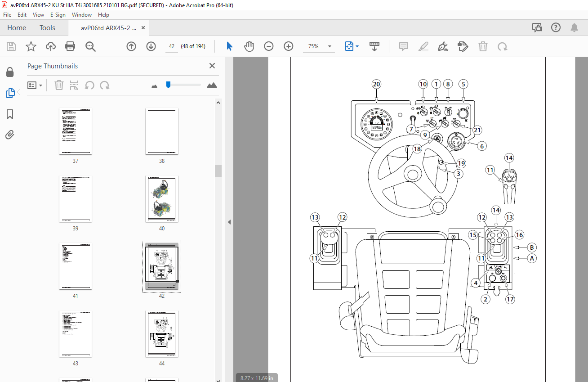Image resolution: width=588 pixels, height=382 pixels.
Task: Select page 43 thumbnail
Action: point(76,334)
